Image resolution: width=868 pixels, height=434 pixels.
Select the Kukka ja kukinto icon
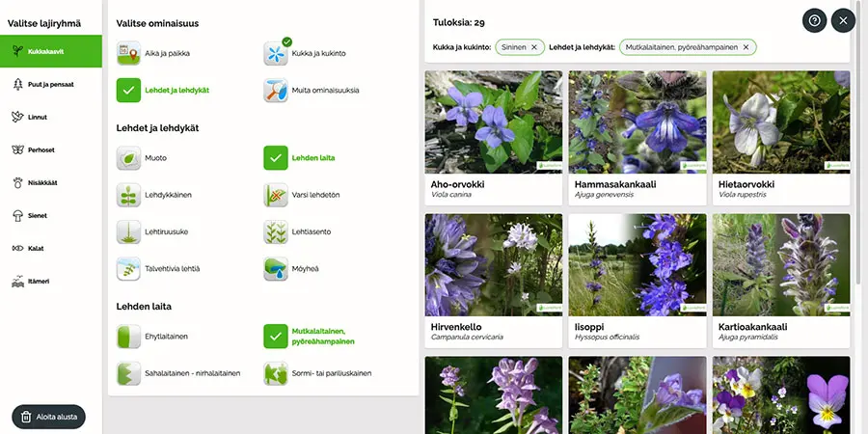[x=276, y=54]
